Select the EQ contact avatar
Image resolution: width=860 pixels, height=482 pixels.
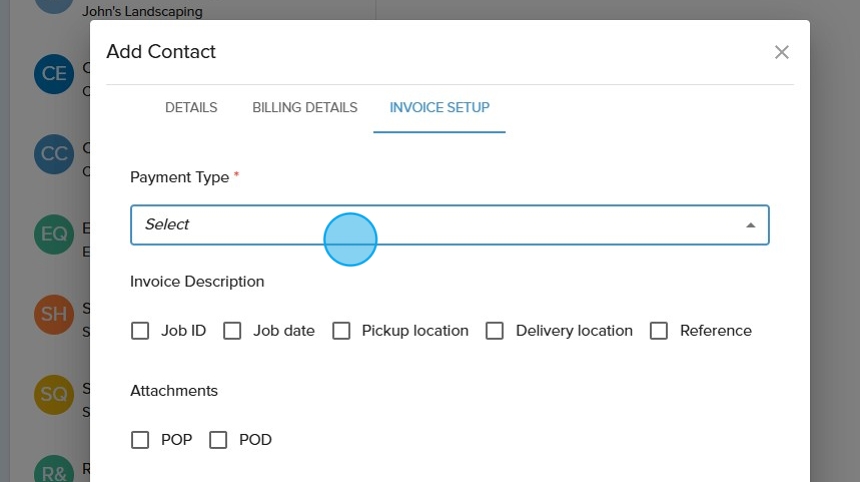[53, 234]
